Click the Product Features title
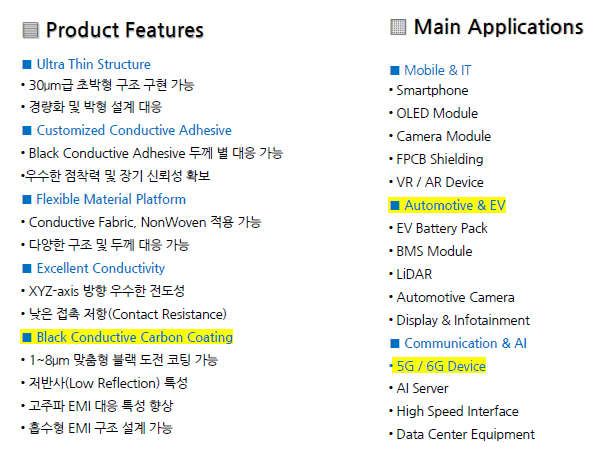Image resolution: width=612 pixels, height=471 pixels. pos(125,30)
